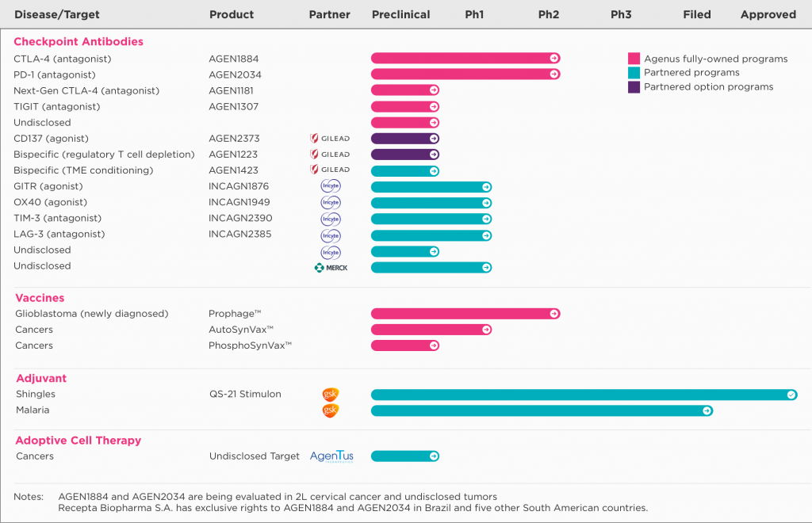Click the Glioblastoma (newly diagnosed) label

point(92,314)
